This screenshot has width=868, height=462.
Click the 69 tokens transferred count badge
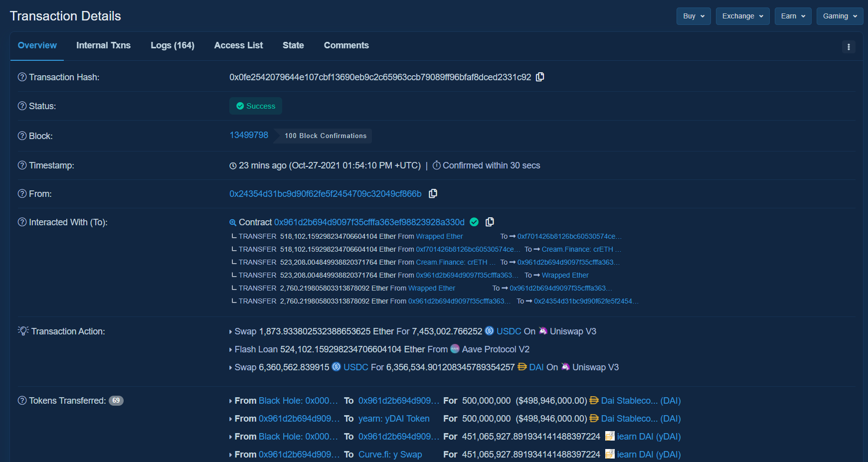116,400
